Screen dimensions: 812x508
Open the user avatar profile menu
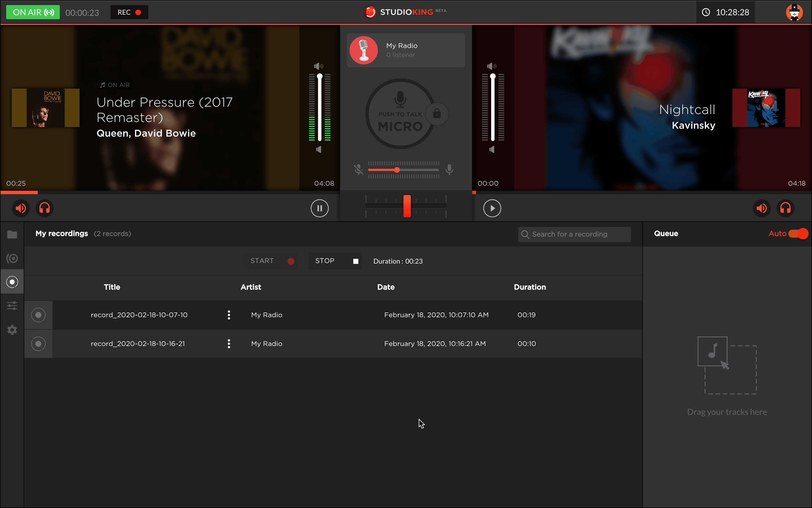(794, 12)
